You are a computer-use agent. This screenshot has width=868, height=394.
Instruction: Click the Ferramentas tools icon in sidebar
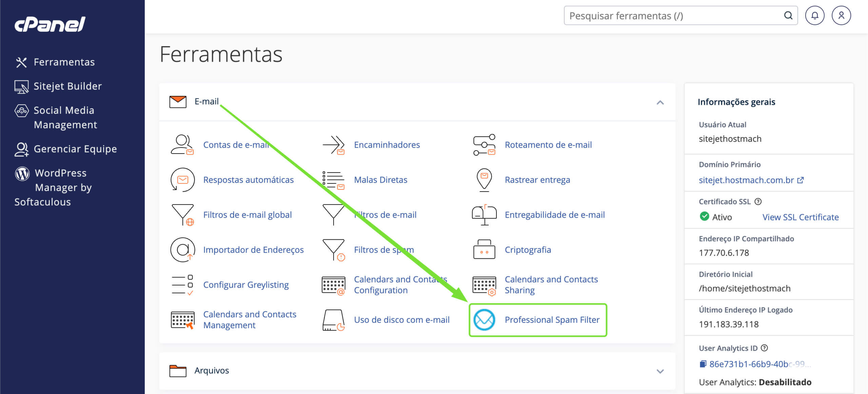click(21, 62)
